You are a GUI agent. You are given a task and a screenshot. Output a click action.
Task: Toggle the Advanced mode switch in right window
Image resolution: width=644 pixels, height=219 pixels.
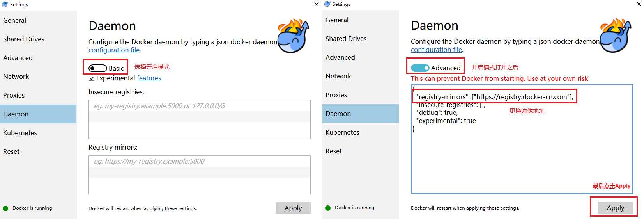420,68
